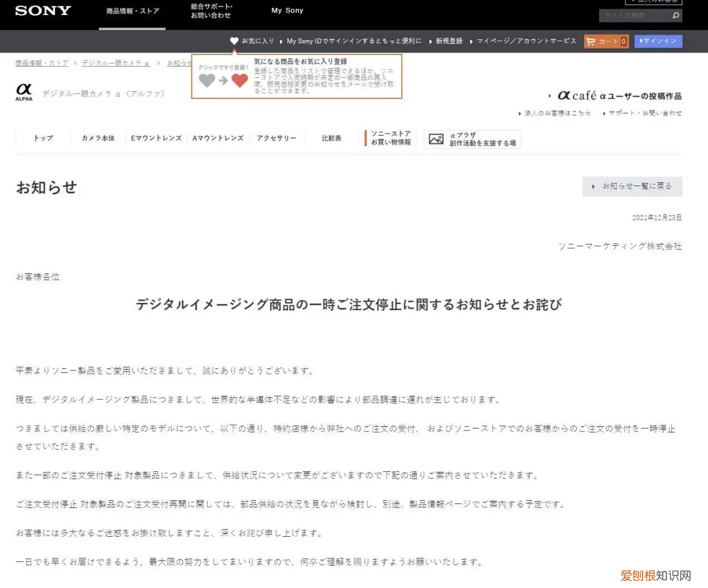Switch to the カメラ本体 tab
This screenshot has width=708, height=588.
coord(98,138)
